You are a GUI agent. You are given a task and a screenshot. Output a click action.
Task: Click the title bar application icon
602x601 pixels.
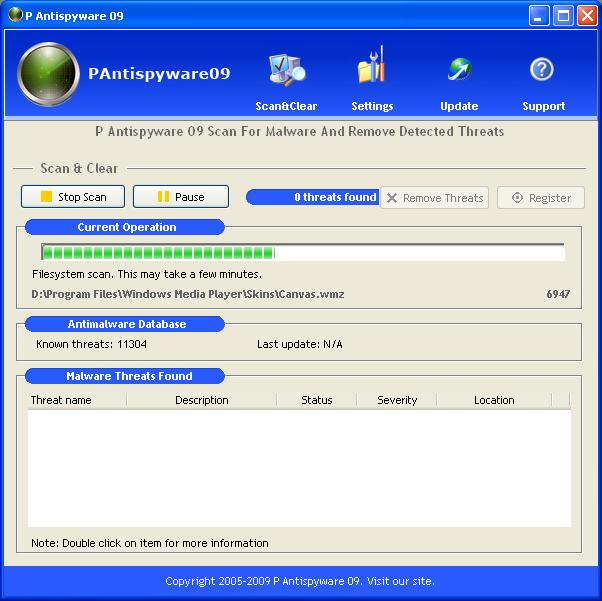click(14, 15)
